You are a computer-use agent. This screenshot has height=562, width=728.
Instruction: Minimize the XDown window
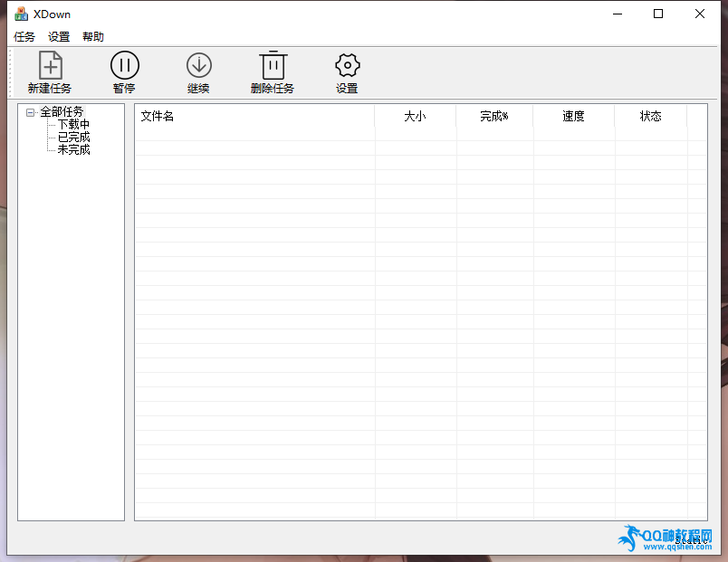coord(618,14)
